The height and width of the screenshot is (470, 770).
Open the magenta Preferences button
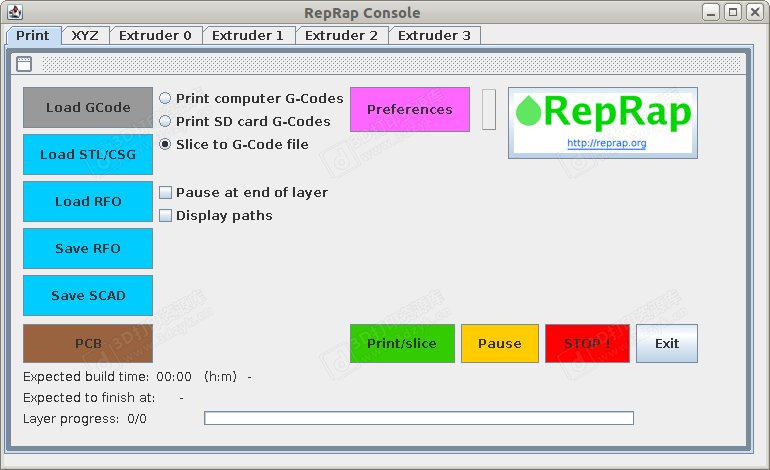409,109
